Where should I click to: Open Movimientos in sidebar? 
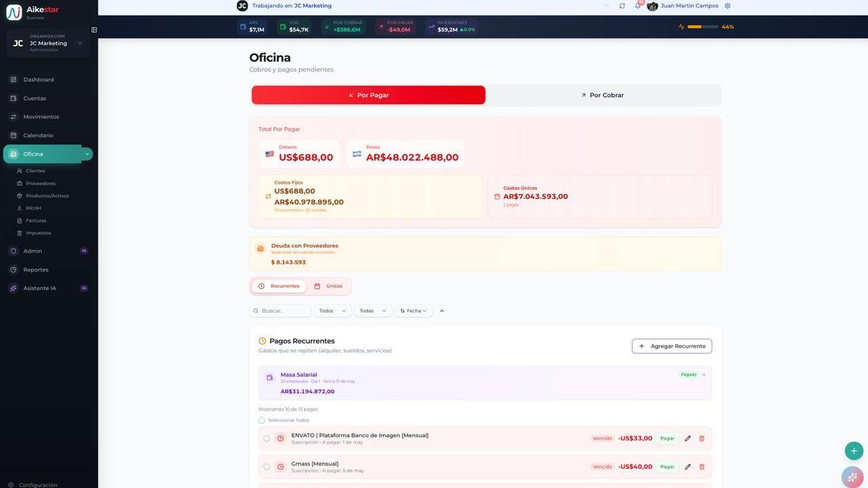(49, 117)
